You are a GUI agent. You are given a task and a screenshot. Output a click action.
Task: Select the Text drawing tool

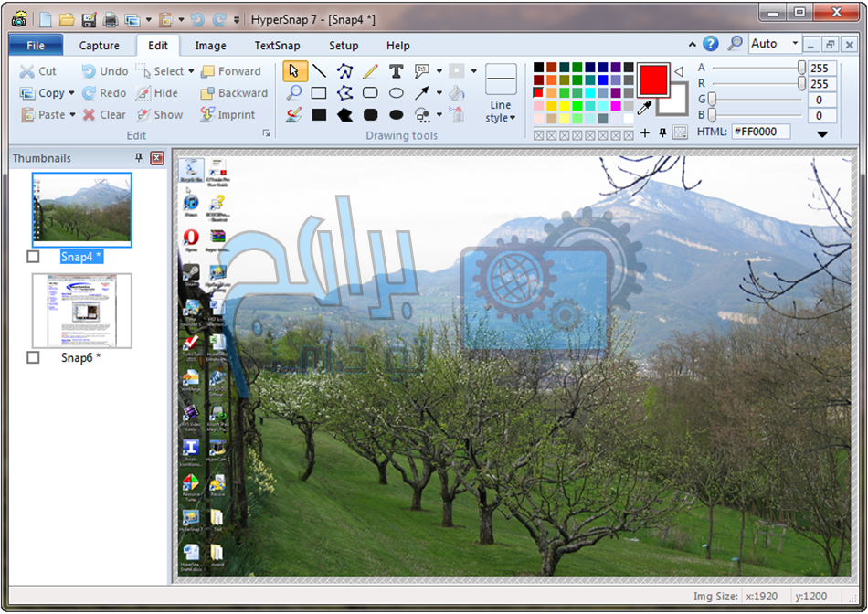tap(396, 71)
